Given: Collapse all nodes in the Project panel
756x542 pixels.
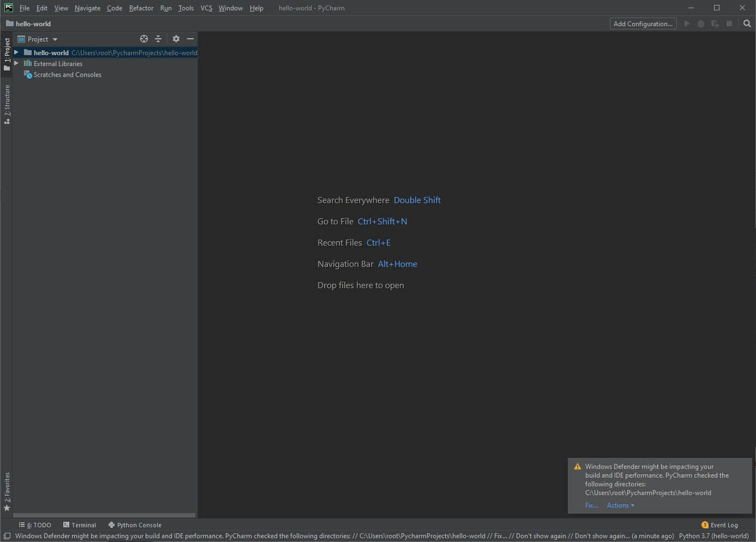Looking at the screenshot, I should click(158, 39).
